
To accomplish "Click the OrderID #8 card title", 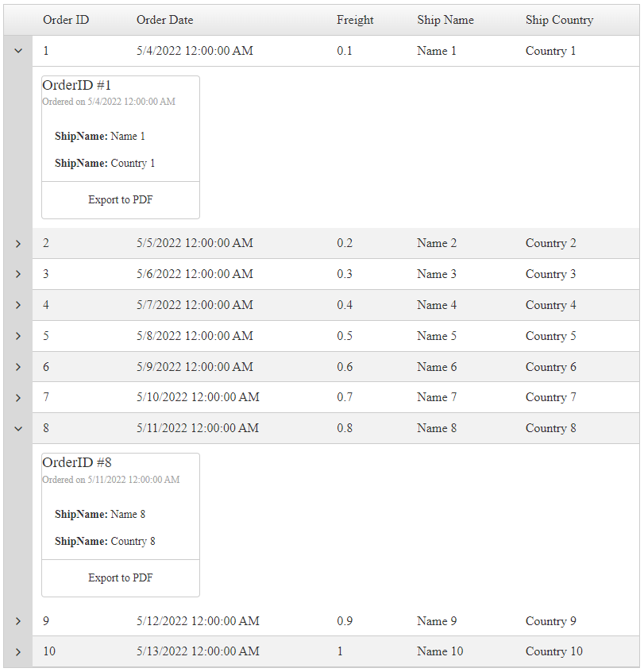I will 77,462.
